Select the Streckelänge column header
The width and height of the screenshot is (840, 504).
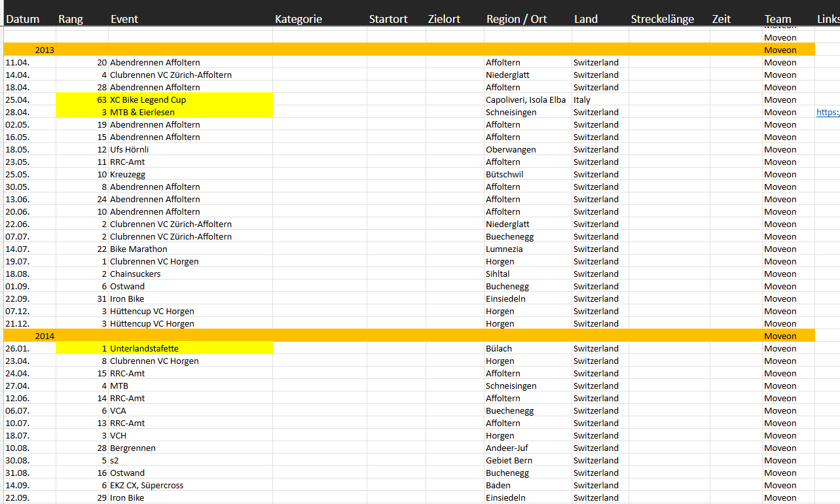(x=662, y=19)
